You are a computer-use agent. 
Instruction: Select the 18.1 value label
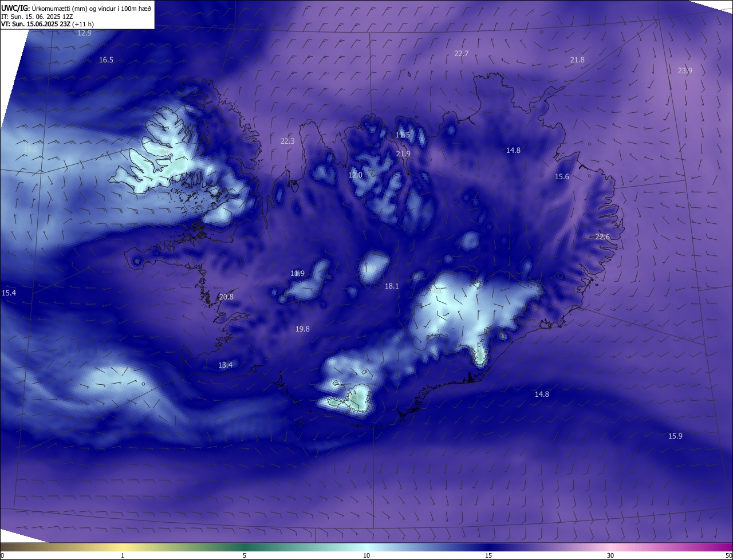(x=392, y=286)
